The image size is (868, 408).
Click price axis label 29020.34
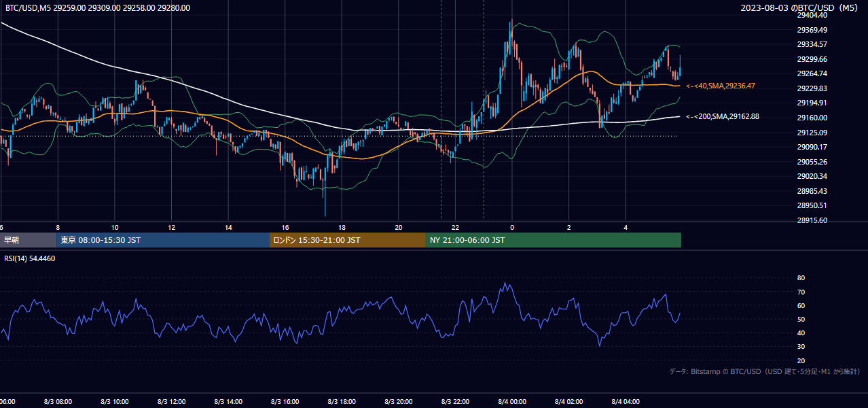click(x=812, y=176)
